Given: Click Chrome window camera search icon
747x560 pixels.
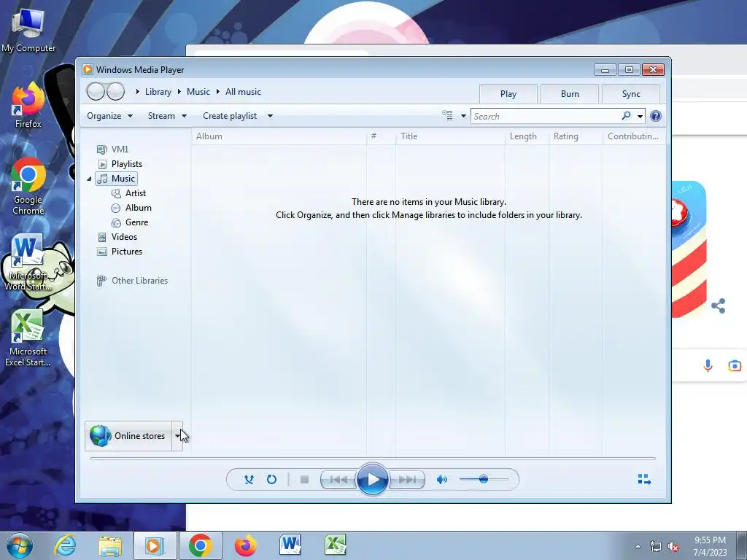Looking at the screenshot, I should coord(734,365).
